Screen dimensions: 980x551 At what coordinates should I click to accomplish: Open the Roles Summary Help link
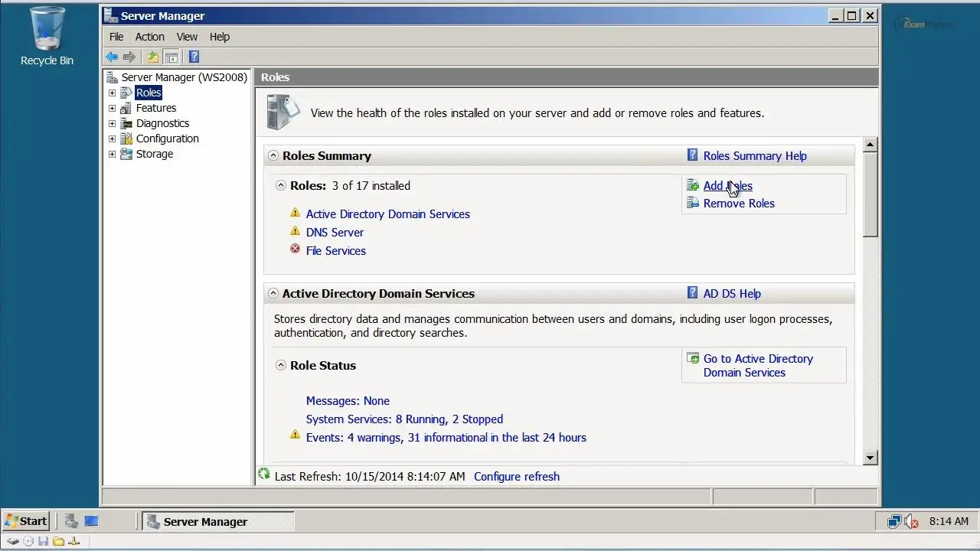click(x=755, y=155)
